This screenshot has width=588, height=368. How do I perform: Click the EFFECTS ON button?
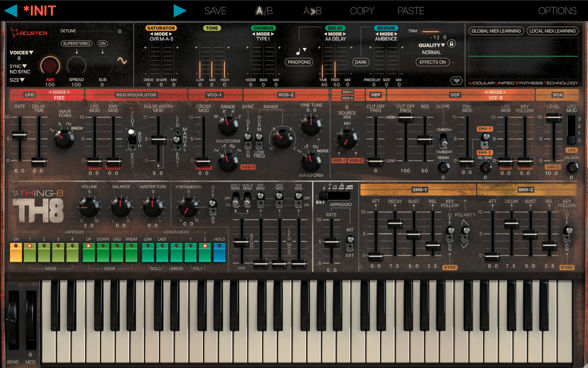(433, 62)
